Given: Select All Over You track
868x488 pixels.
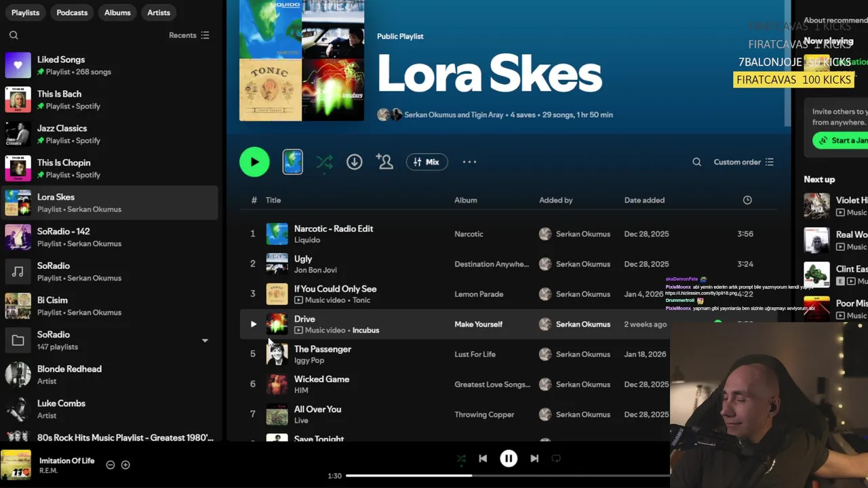Looking at the screenshot, I should pos(317,409).
